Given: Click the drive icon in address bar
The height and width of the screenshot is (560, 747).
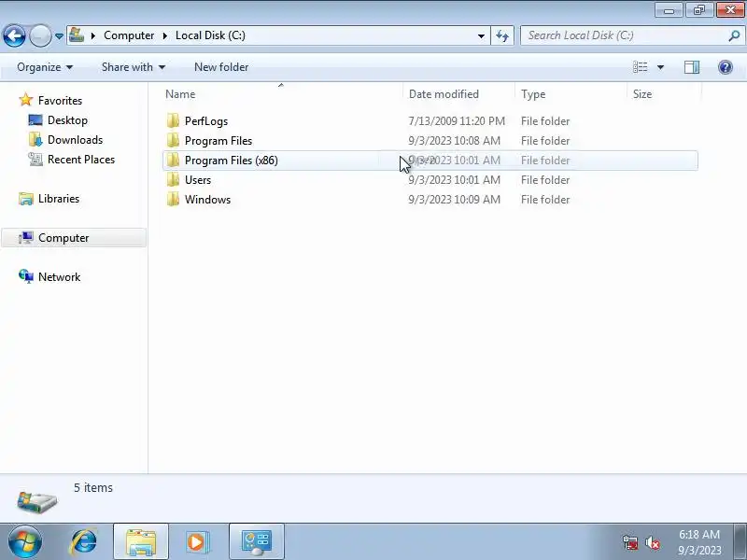Looking at the screenshot, I should [77, 35].
